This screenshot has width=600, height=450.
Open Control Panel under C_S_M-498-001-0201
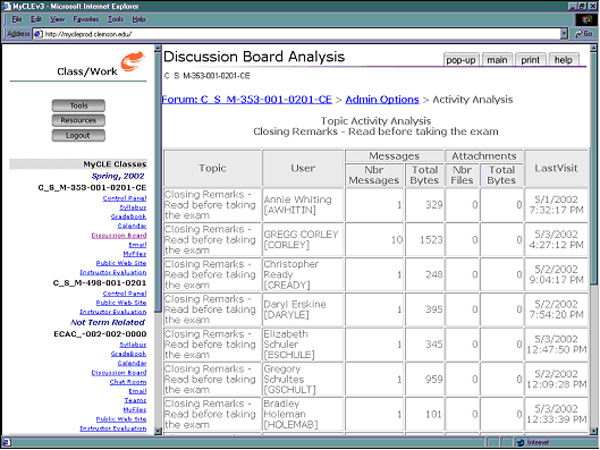pyautogui.click(x=124, y=293)
